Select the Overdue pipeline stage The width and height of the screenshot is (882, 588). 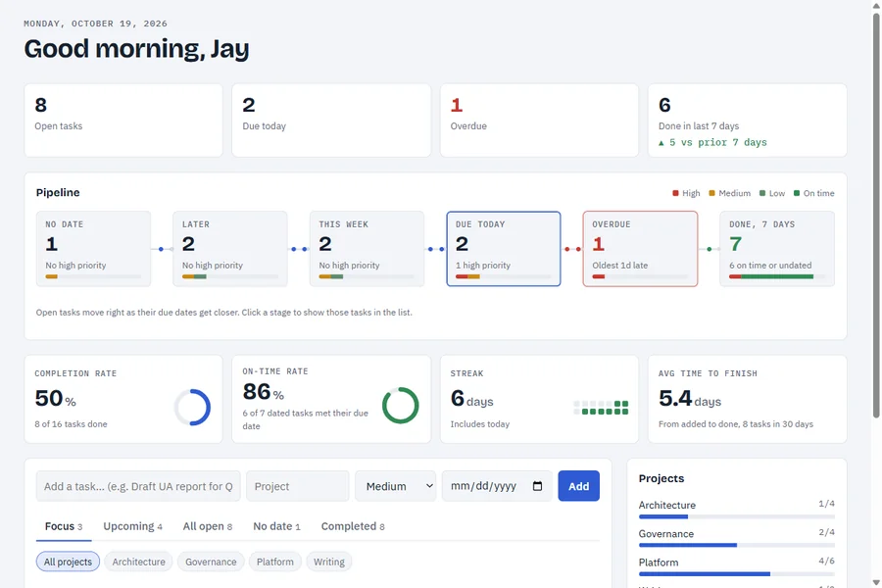[640, 249]
